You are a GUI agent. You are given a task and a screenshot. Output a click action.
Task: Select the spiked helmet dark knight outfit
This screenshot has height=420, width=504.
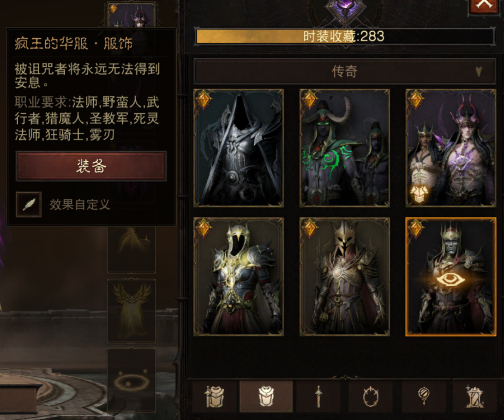tap(345, 277)
